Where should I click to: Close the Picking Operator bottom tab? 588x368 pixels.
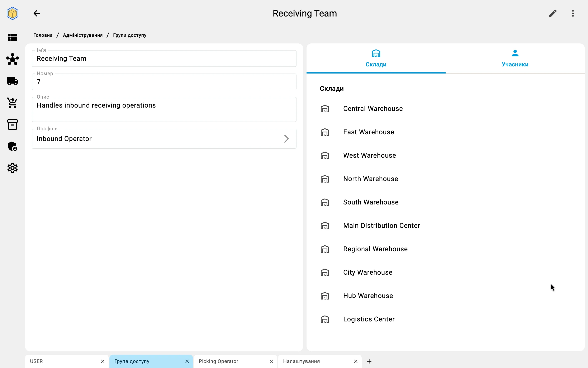271,362
